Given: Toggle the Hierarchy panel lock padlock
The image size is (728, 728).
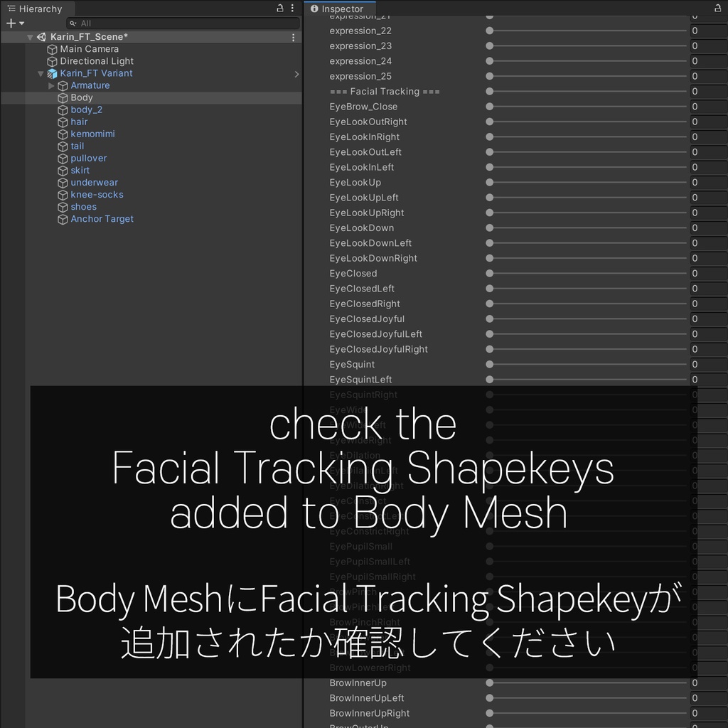Looking at the screenshot, I should [x=279, y=8].
